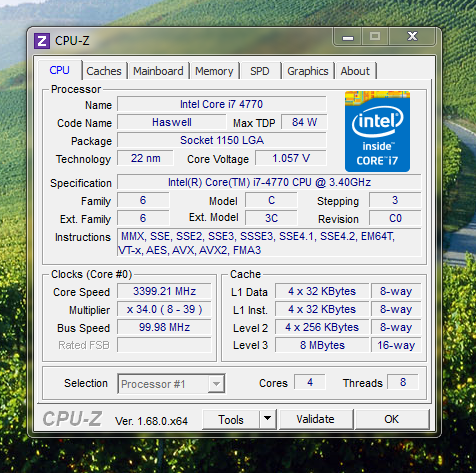Image resolution: width=476 pixels, height=473 pixels.
Task: Switch to the Mainboard tab
Action: click(158, 71)
